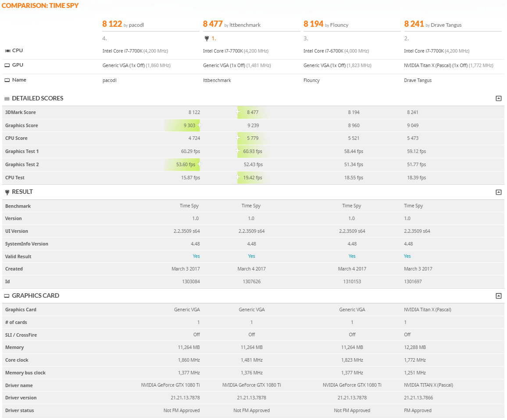Click the 60.29 fps cell

point(190,151)
